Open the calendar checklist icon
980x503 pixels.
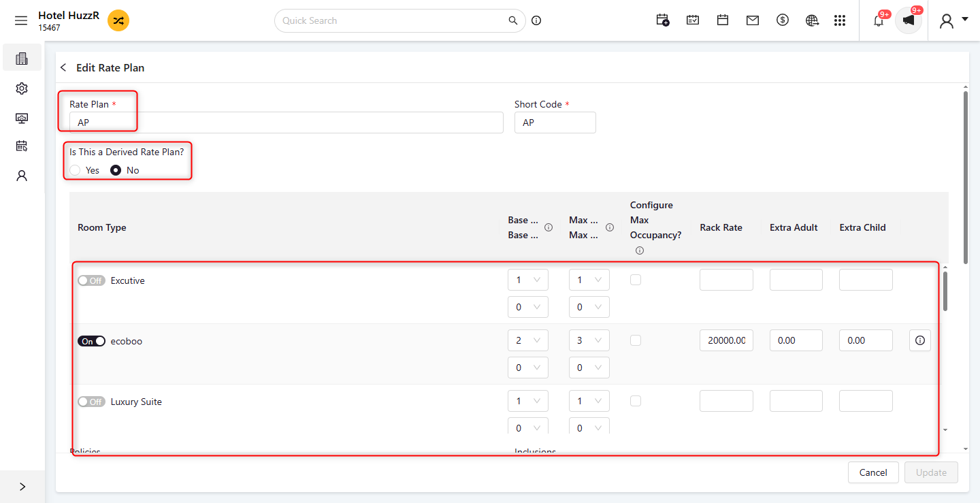pos(693,20)
